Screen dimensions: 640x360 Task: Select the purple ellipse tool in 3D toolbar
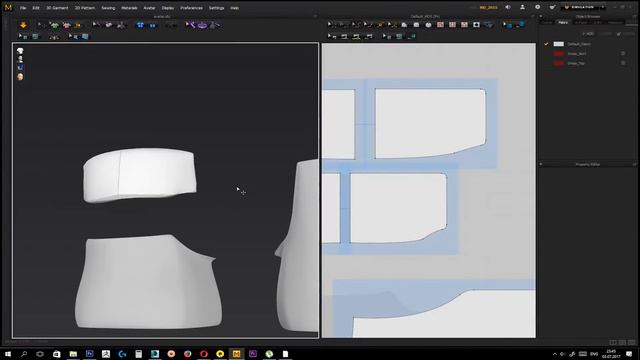pos(202,25)
